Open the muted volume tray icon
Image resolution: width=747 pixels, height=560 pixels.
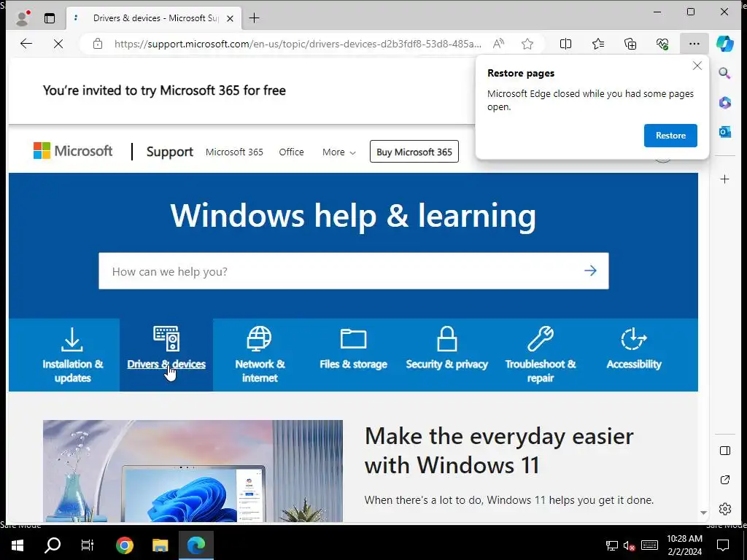coord(630,545)
